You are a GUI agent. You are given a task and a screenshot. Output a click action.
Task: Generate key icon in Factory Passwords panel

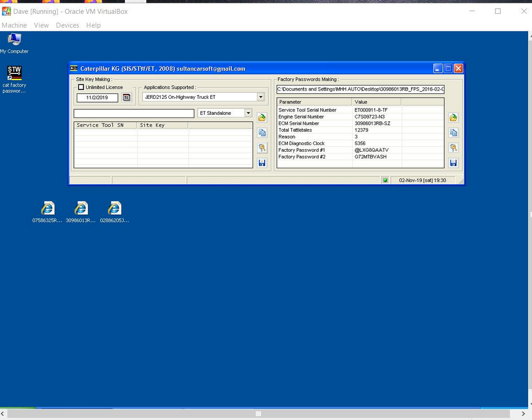click(x=453, y=148)
